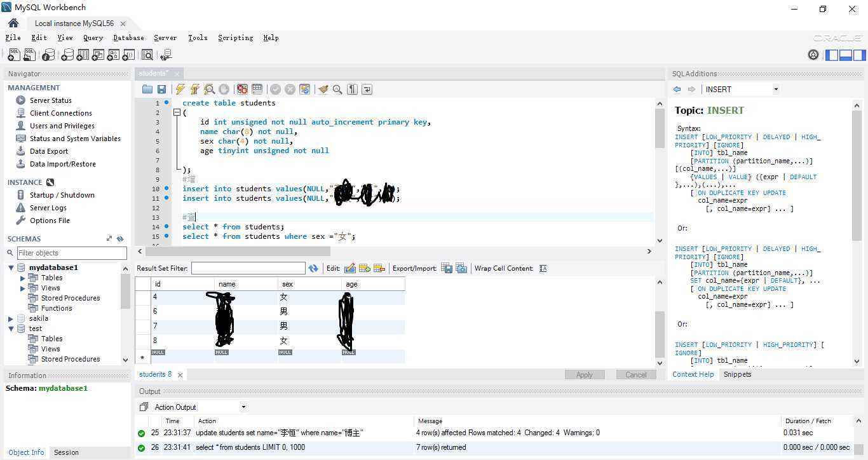Create a new table icon
Viewport: 868px width, 460px height.
[82, 55]
